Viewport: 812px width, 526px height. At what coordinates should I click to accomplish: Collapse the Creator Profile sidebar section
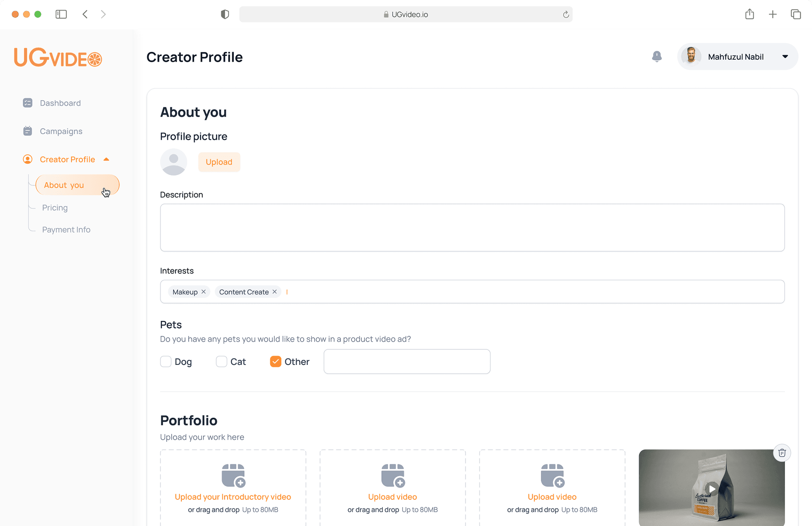click(x=107, y=159)
